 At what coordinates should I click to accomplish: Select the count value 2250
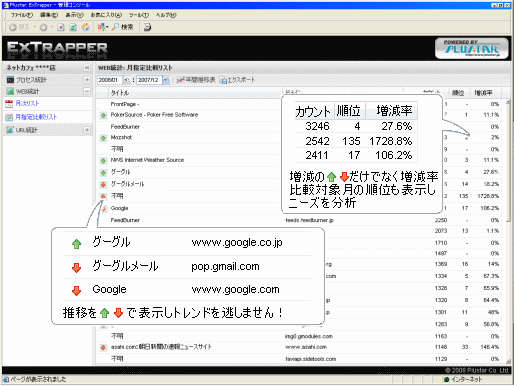coord(441,220)
